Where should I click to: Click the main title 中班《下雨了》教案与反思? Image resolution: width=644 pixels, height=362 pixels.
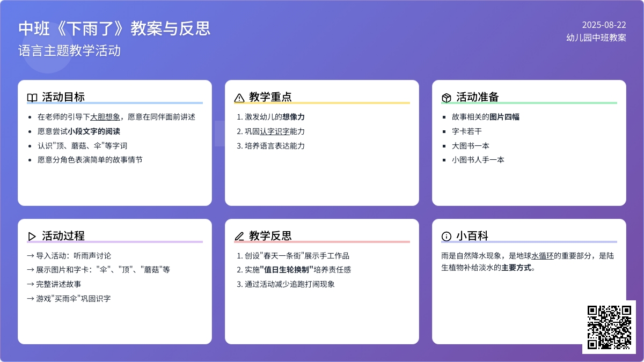(114, 28)
